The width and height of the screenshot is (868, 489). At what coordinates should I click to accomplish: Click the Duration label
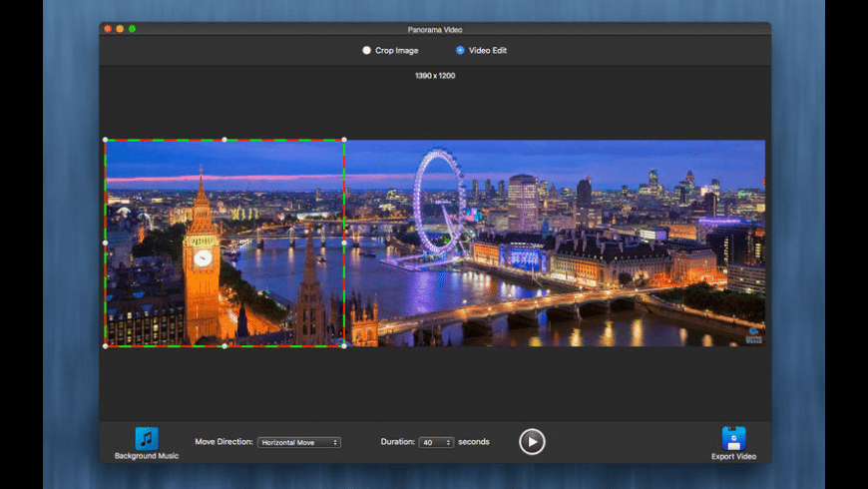tap(397, 442)
